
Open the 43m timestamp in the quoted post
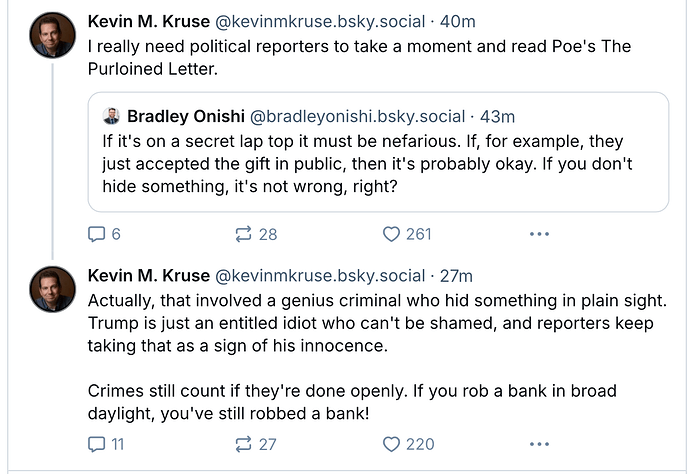coord(497,116)
